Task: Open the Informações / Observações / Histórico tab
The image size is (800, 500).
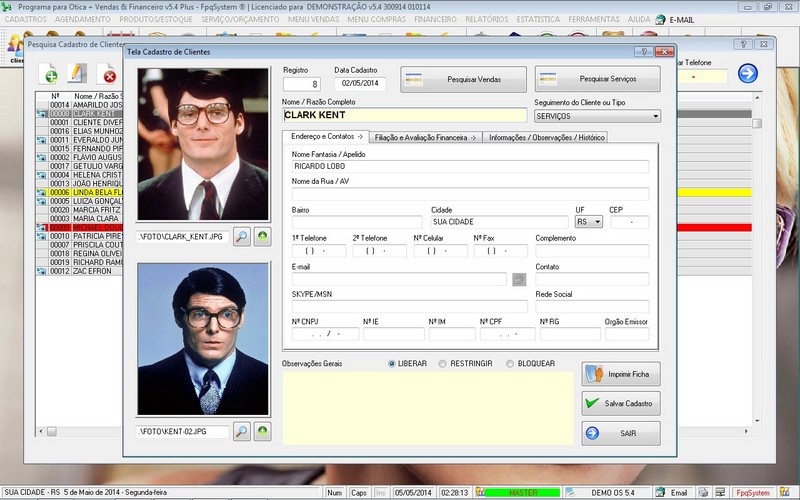Action: click(546, 137)
